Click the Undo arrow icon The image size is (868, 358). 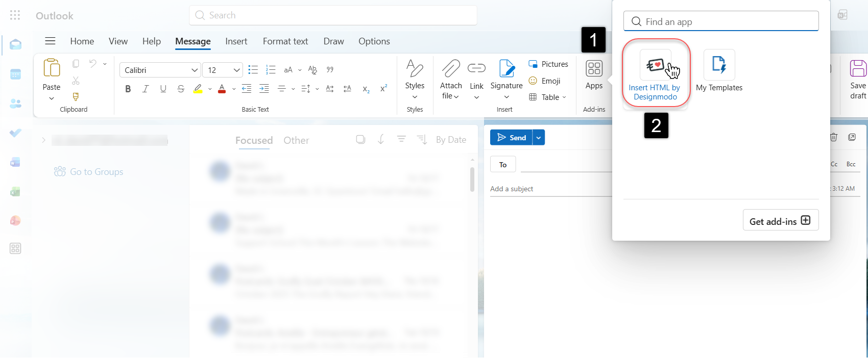point(92,64)
